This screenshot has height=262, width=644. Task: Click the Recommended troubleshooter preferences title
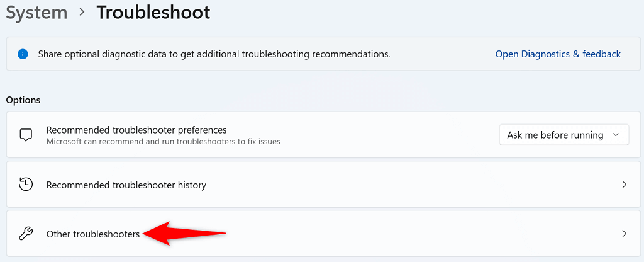(x=136, y=130)
